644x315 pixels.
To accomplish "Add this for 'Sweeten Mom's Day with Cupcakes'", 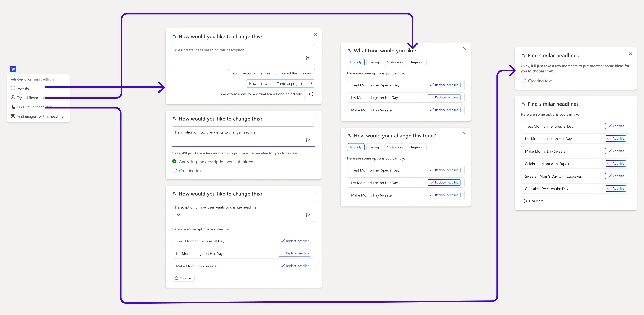I will 616,176.
